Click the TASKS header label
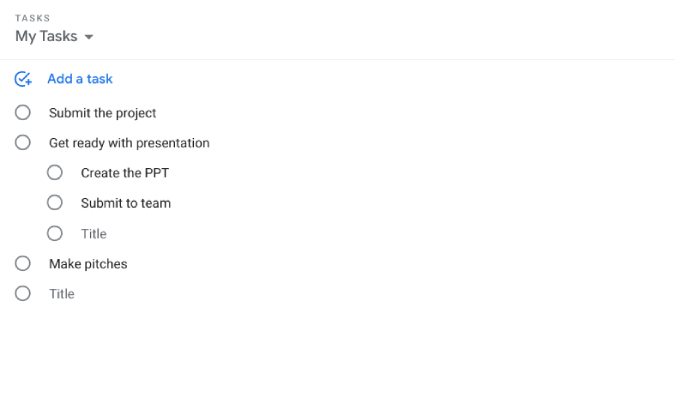This screenshot has width=675, height=397. pos(33,18)
